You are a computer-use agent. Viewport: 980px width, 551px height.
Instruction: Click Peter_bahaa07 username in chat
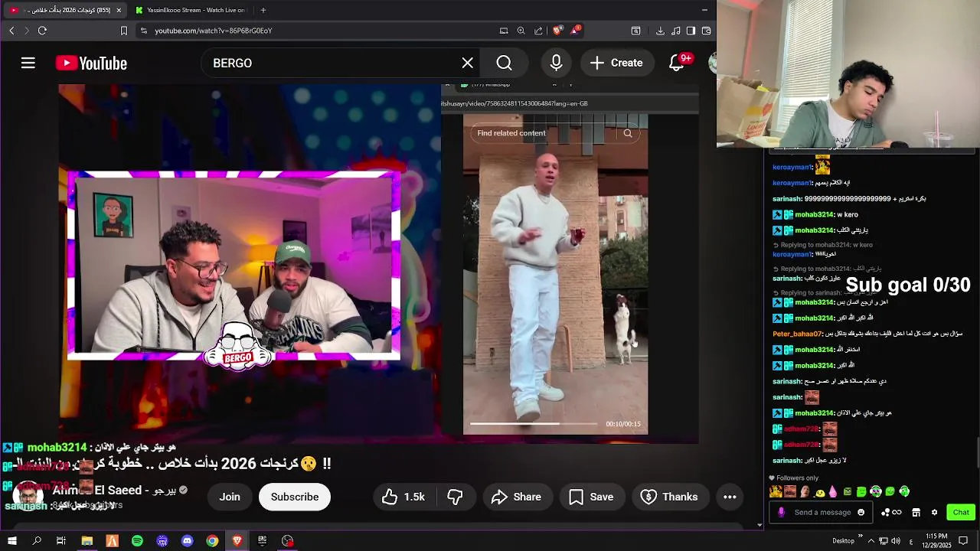pyautogui.click(x=796, y=334)
